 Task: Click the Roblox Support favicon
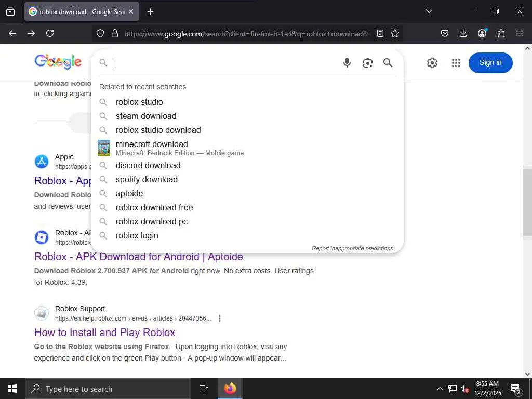click(42, 313)
